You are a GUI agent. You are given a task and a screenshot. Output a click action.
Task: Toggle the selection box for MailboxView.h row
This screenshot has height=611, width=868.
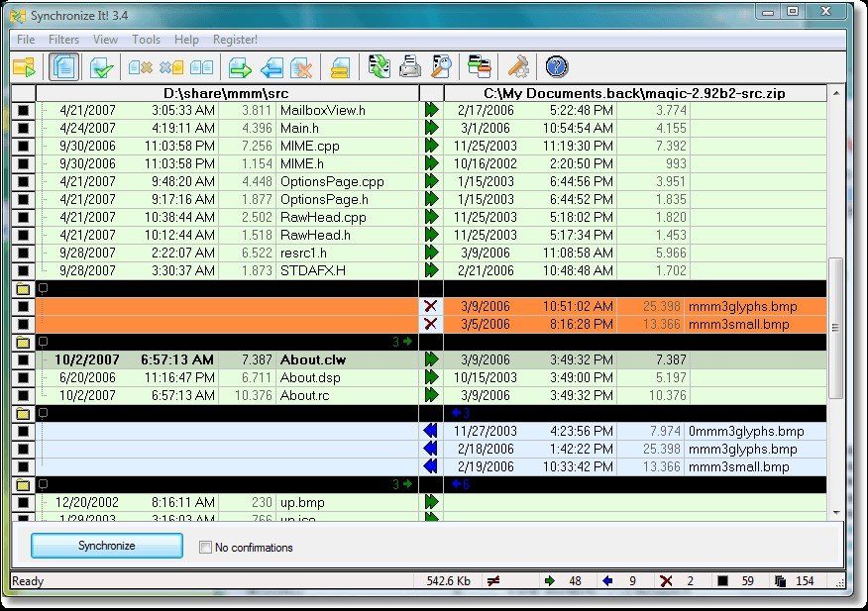click(x=23, y=110)
